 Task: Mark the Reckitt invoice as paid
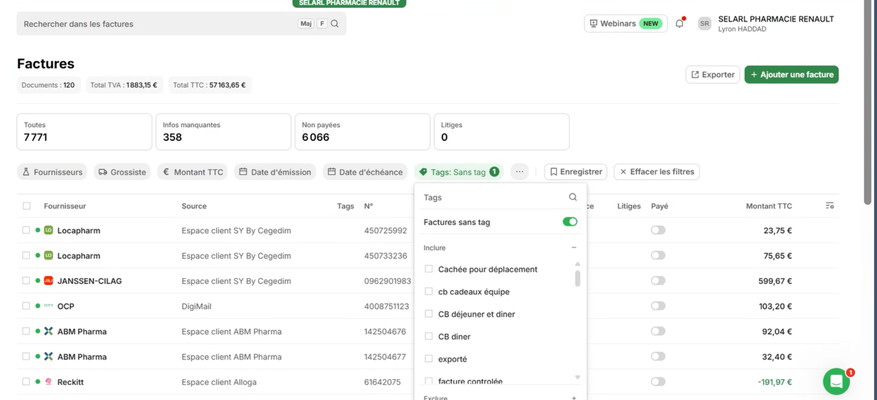pos(658,382)
